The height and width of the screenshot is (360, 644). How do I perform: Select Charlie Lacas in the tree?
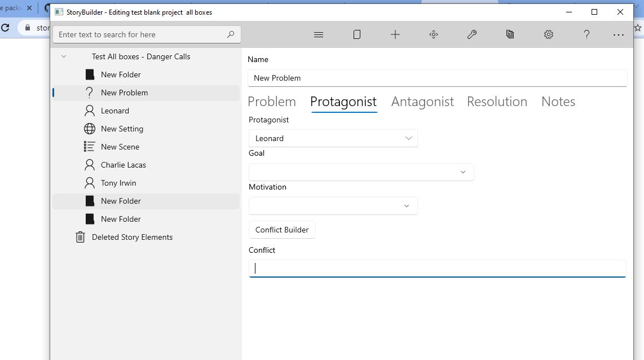point(123,165)
